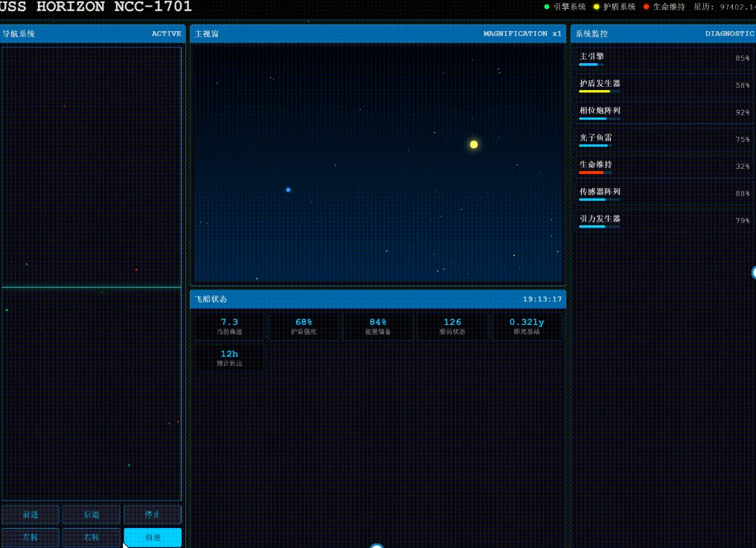Viewport: 756px width, 548px height.
Task: Select the 传感器阵列 system row label
Action: [600, 191]
